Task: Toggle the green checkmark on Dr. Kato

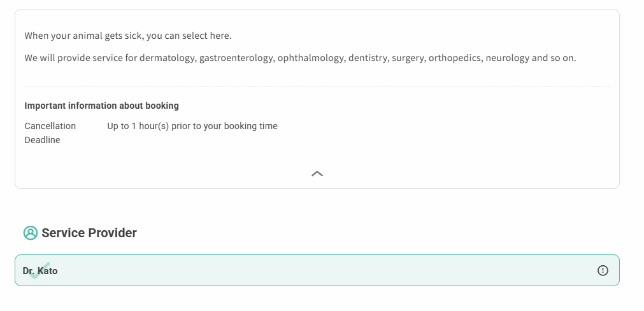Action: click(40, 271)
